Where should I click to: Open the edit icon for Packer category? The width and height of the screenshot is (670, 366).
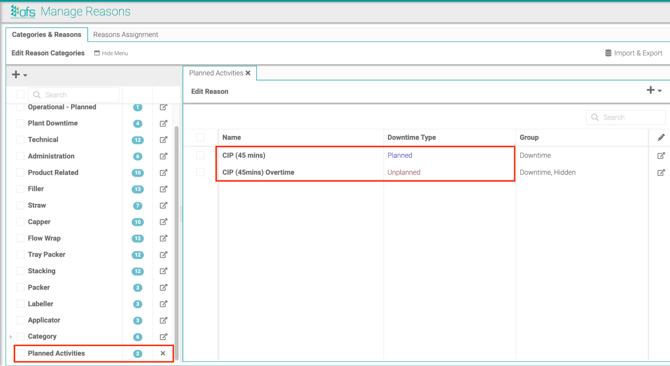163,287
